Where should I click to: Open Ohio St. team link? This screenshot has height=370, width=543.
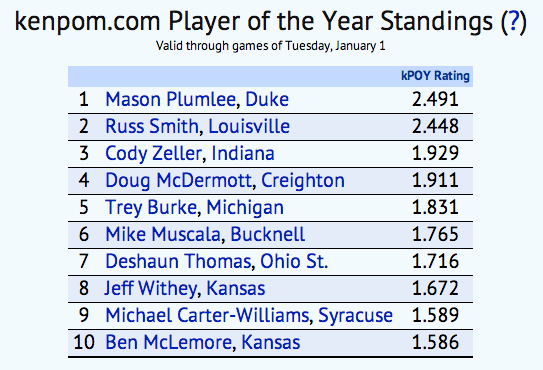(x=294, y=262)
